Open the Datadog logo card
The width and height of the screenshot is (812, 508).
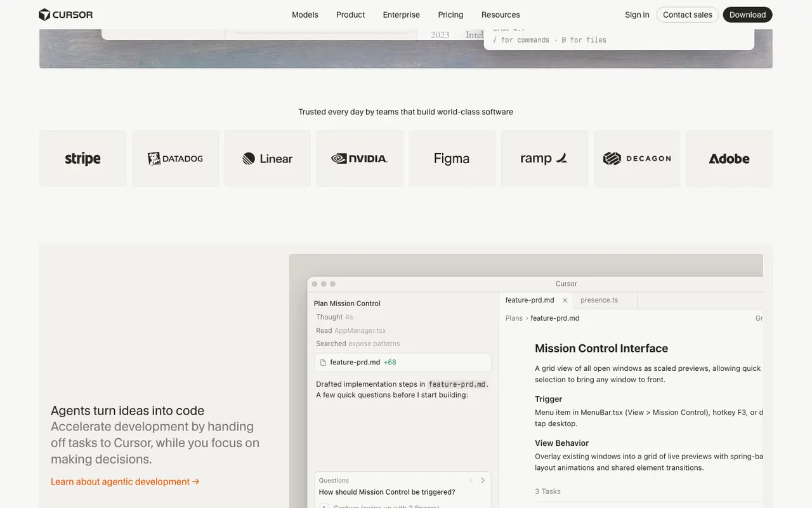pyautogui.click(x=175, y=159)
